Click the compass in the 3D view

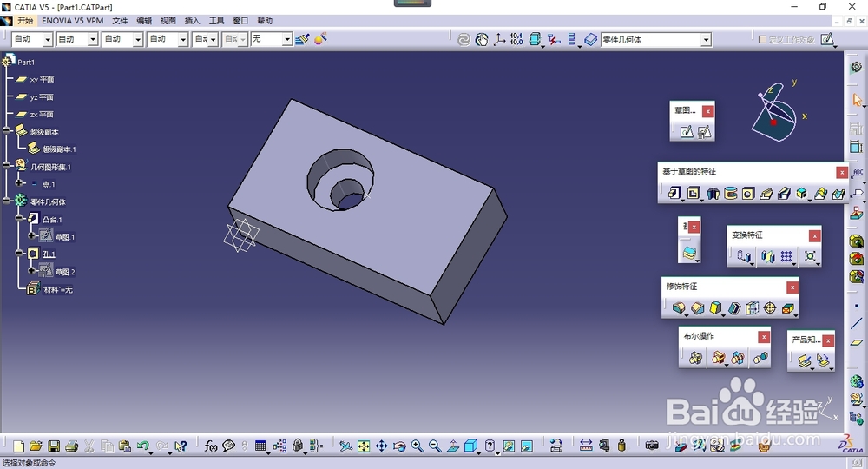[x=777, y=112]
